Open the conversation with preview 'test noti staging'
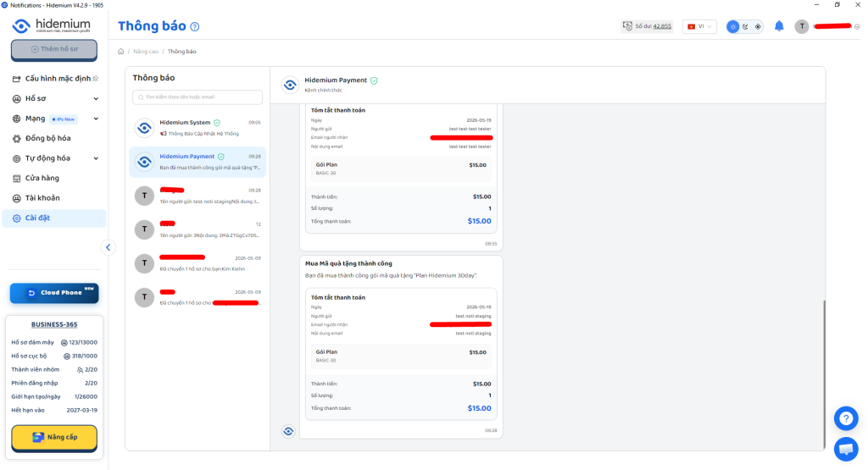Screen dimensions: 868x470 point(198,196)
